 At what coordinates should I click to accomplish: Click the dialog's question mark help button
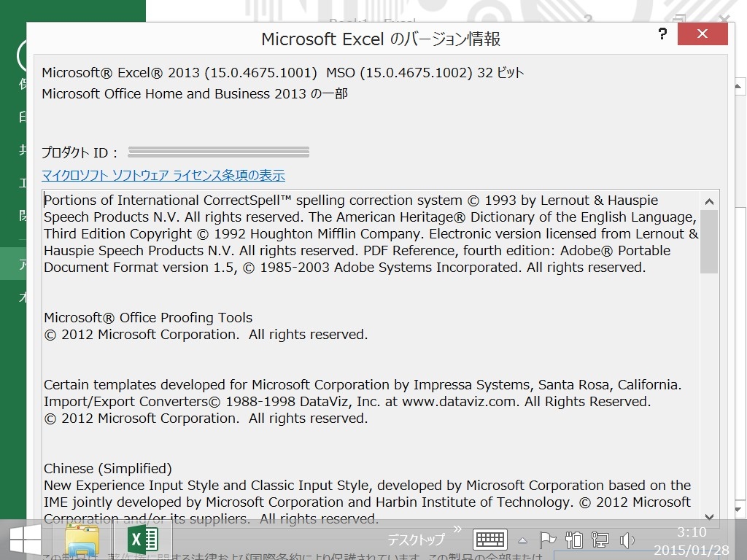662,34
